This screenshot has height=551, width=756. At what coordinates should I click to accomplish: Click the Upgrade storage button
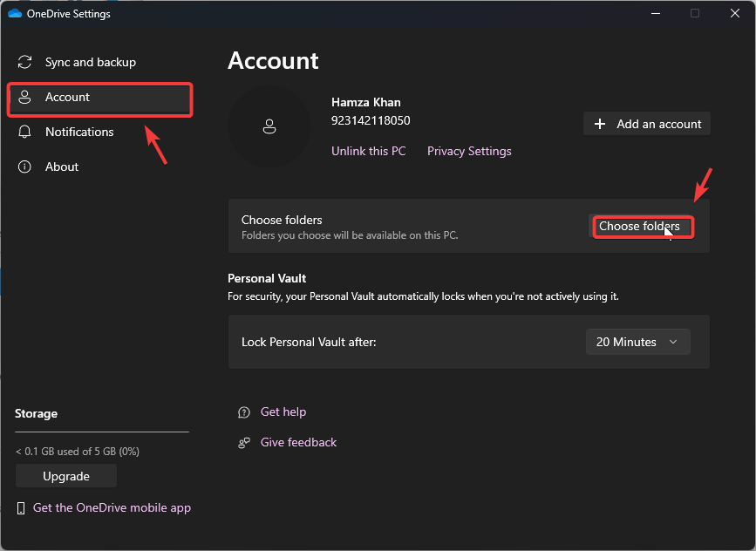pyautogui.click(x=66, y=477)
